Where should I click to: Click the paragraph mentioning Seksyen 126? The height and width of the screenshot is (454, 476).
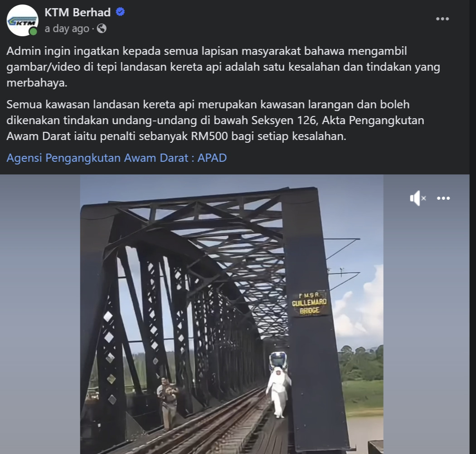[x=215, y=120]
